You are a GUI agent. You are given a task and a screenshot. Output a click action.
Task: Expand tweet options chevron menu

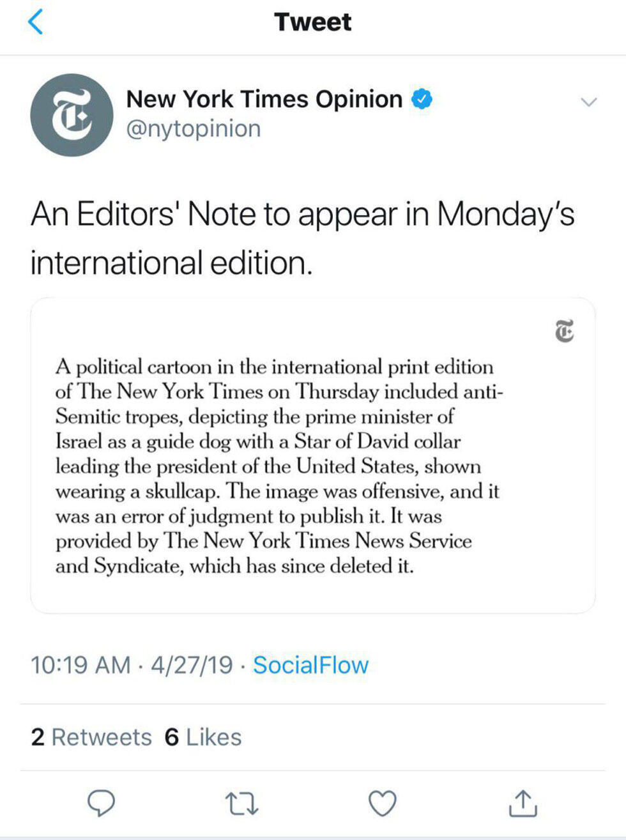[x=588, y=102]
